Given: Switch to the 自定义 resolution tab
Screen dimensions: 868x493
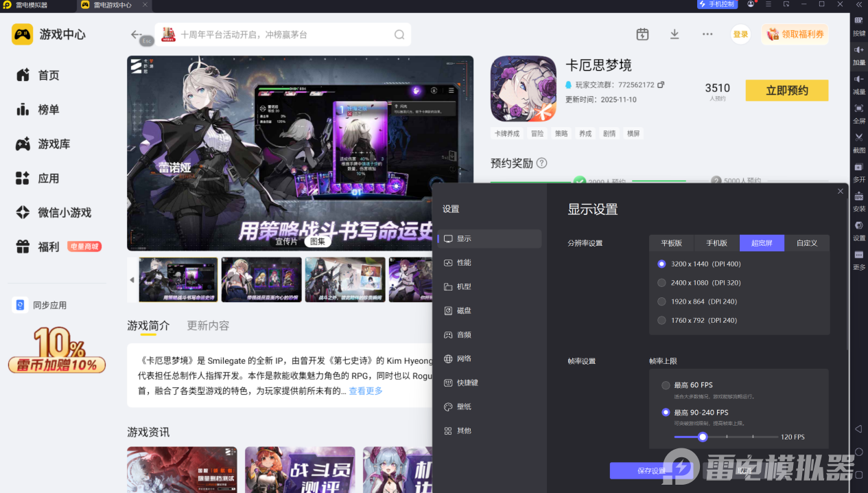Looking at the screenshot, I should tap(807, 243).
